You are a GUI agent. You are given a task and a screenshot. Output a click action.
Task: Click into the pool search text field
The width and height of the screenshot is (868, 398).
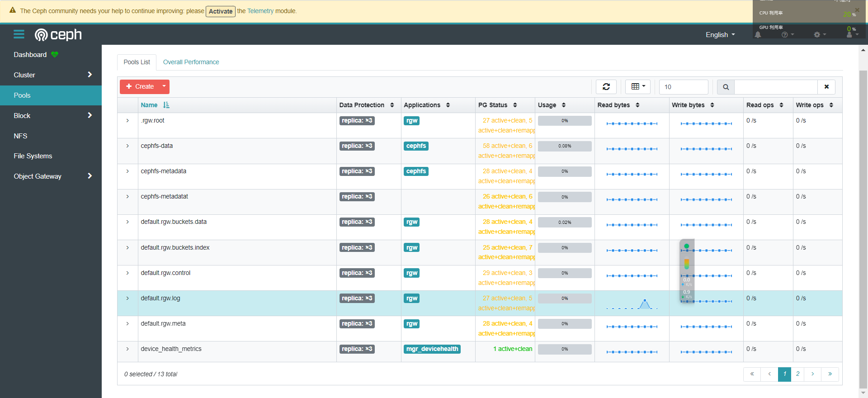(776, 87)
